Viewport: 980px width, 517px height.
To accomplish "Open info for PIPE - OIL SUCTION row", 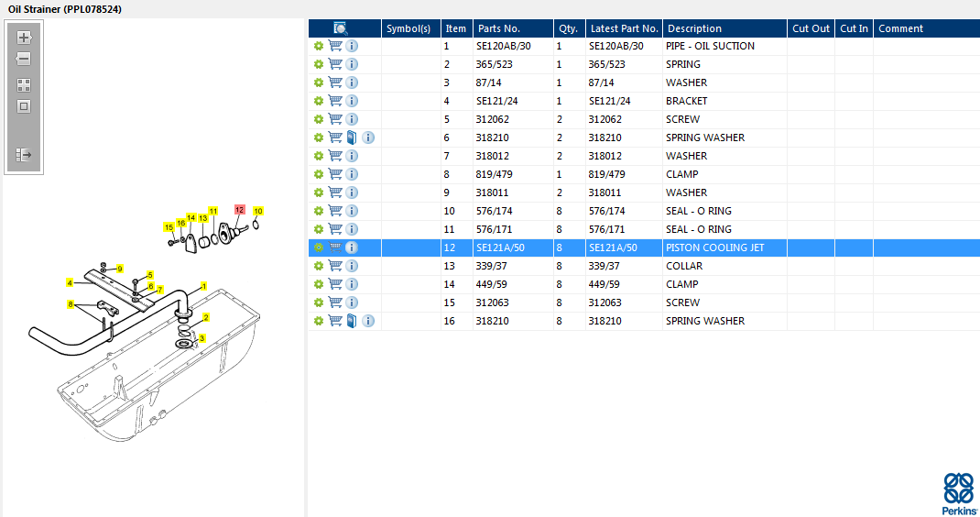I will pos(352,46).
